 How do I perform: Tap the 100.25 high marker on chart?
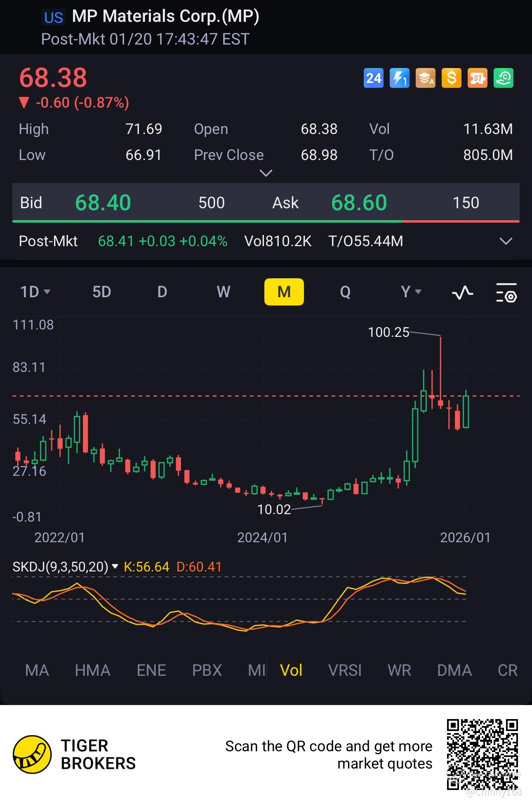tap(388, 332)
